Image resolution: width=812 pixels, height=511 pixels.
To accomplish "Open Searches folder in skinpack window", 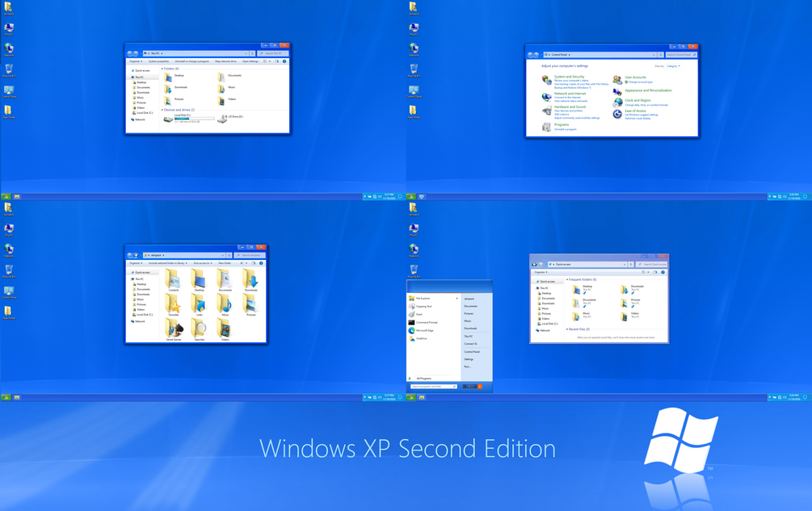I will (200, 329).
